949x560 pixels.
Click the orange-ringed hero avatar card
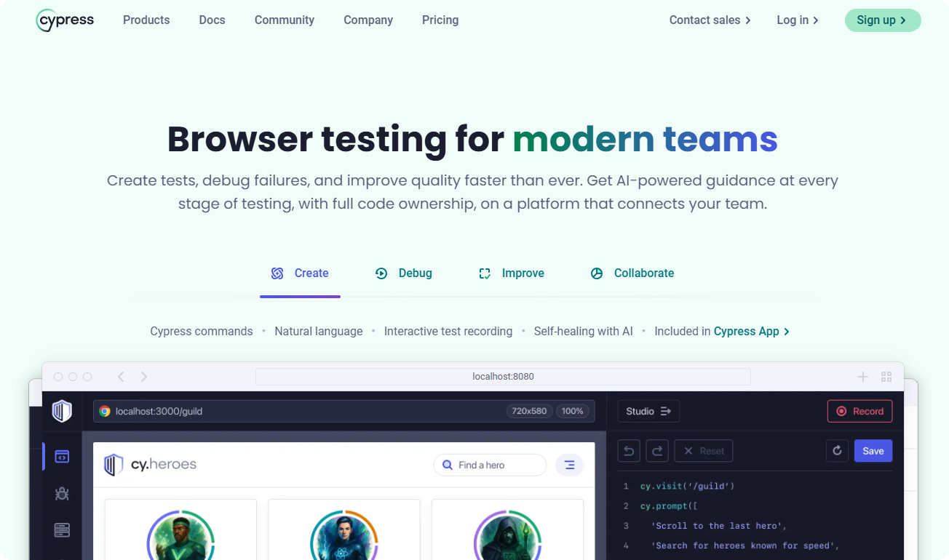[344, 529]
